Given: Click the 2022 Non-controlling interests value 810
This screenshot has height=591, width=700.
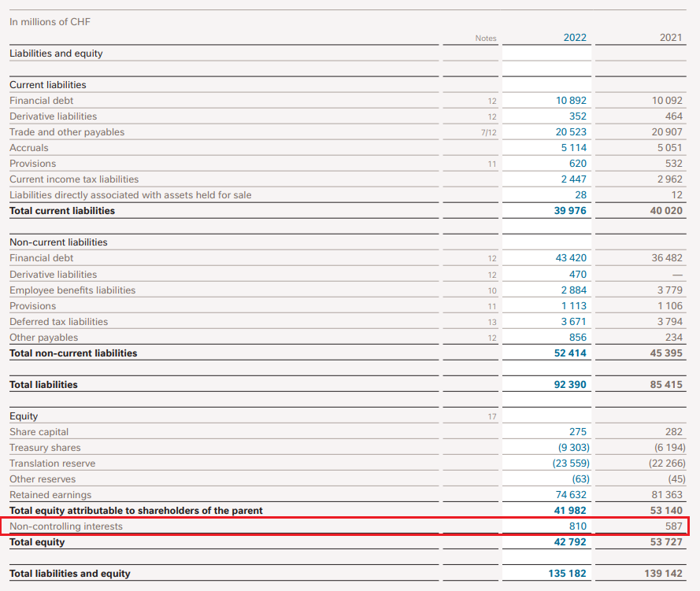Looking at the screenshot, I should coord(577,526).
